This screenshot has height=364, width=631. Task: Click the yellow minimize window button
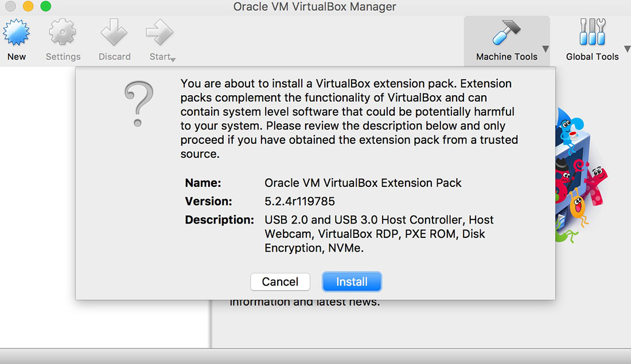28,6
